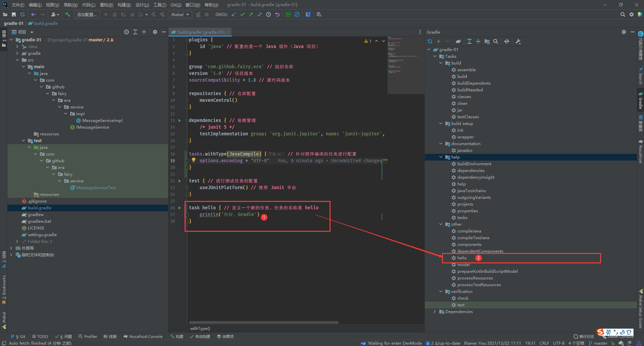Expand the 外部库 node in project tree
The width and height of the screenshot is (644, 346).
click(11, 248)
